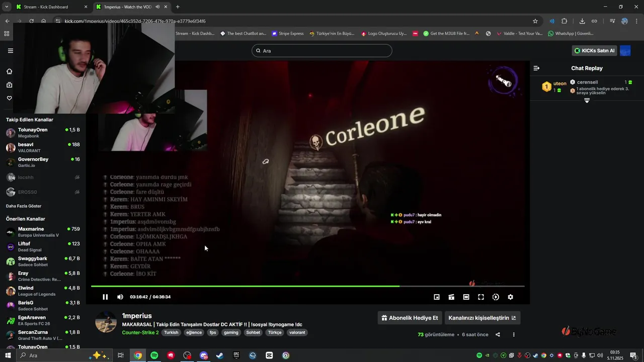Open Chrome downloads icon

click(582, 21)
